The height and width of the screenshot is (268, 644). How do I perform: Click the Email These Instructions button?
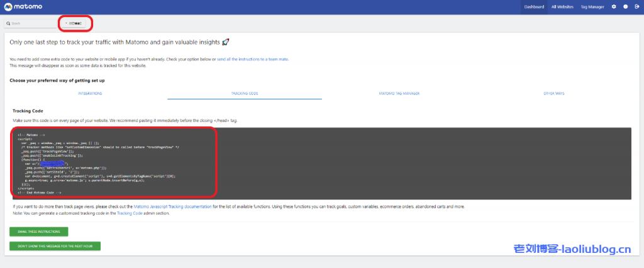39,232
